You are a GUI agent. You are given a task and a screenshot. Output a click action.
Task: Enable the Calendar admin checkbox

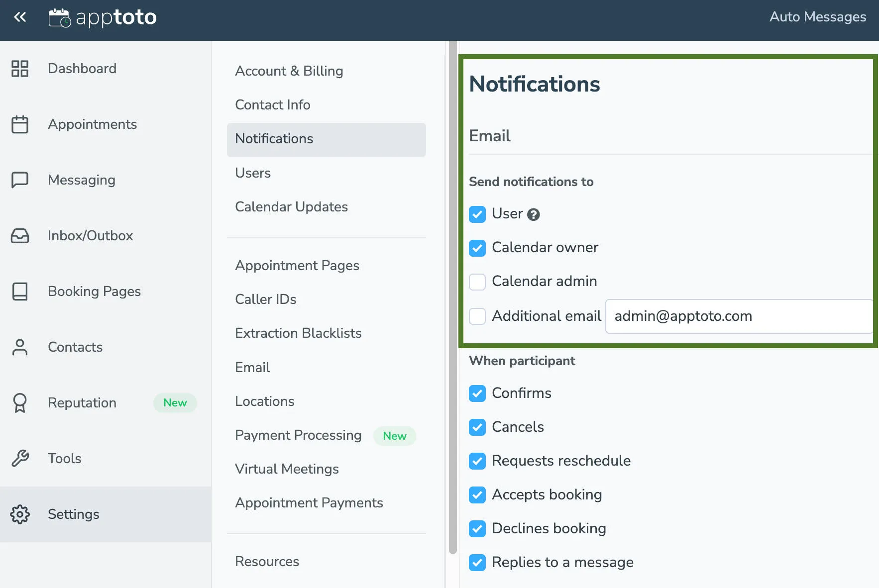pos(477,282)
